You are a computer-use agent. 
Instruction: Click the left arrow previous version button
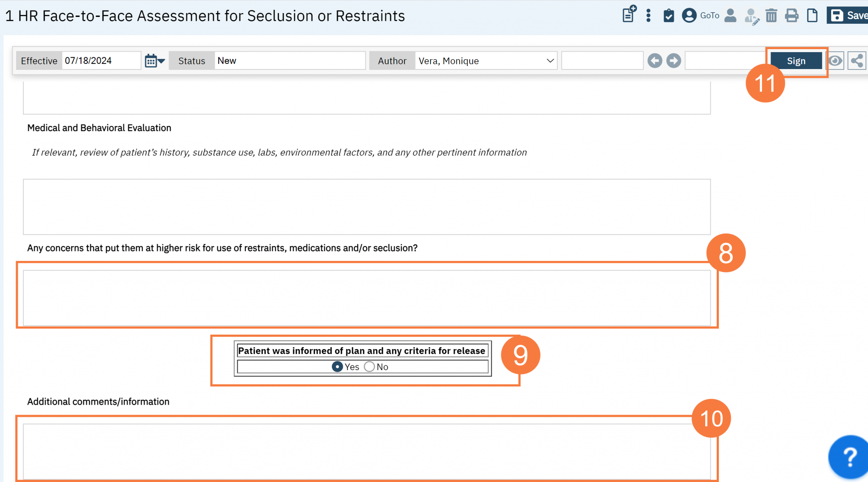click(x=655, y=61)
